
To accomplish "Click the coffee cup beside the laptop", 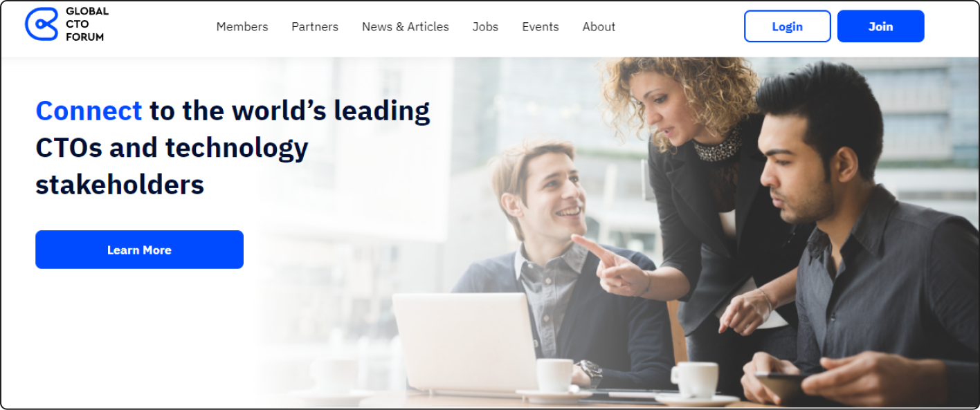I will pyautogui.click(x=555, y=375).
